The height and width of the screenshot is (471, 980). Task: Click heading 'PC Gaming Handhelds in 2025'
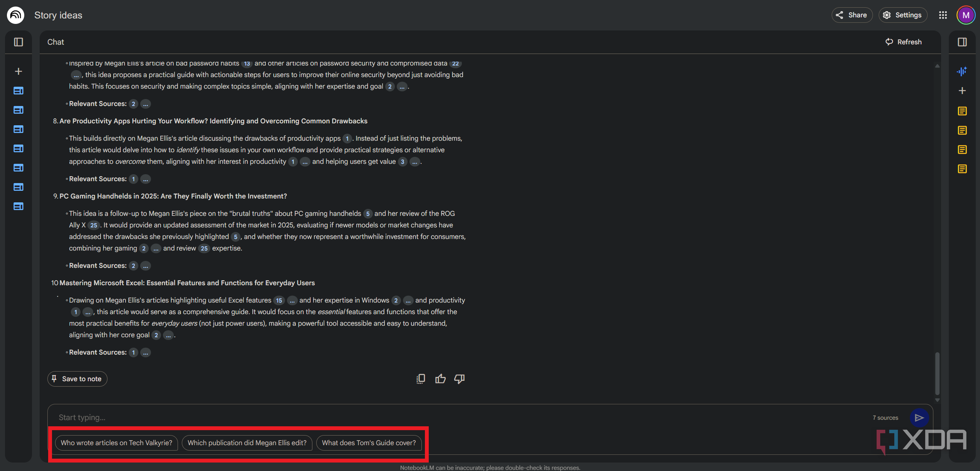point(173,196)
